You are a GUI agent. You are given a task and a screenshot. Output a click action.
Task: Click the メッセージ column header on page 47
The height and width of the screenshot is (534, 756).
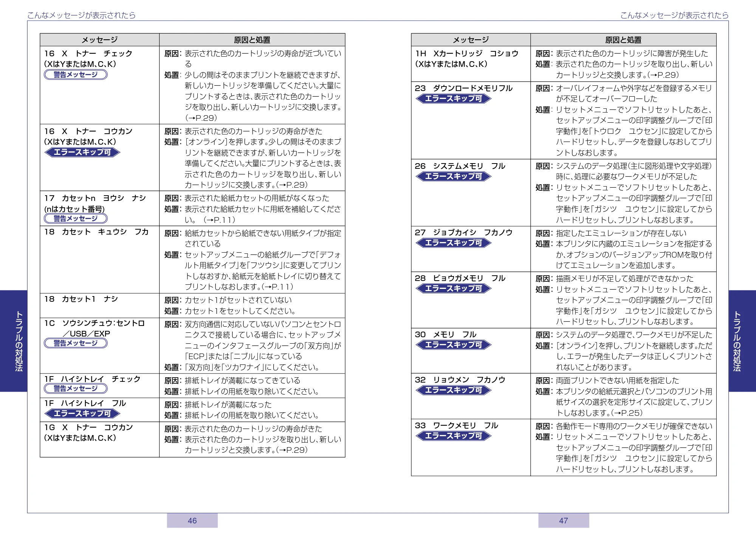click(x=471, y=40)
